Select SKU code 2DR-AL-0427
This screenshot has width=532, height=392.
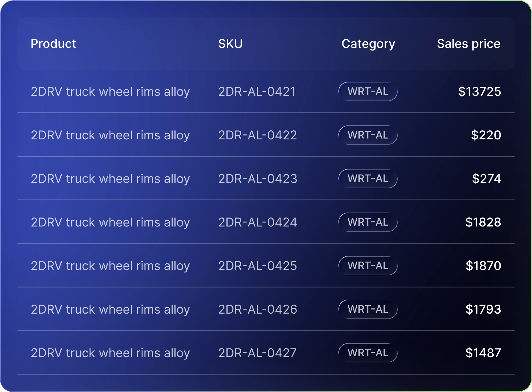pos(257,353)
